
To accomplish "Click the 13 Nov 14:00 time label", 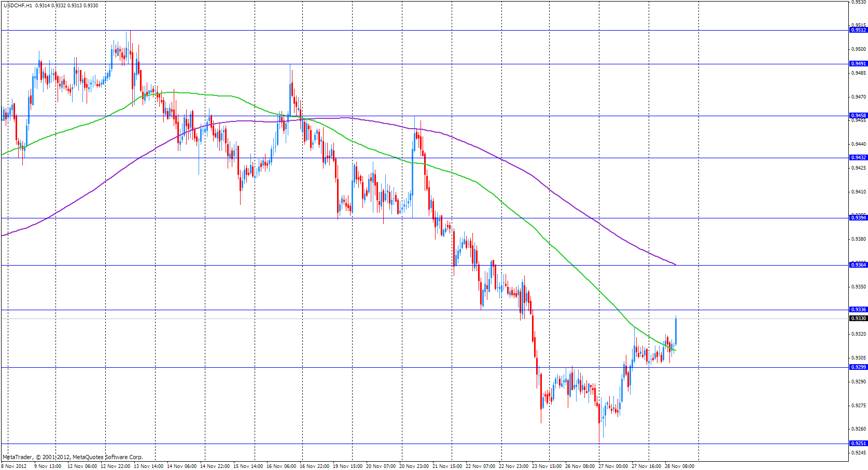I will [x=148, y=466].
